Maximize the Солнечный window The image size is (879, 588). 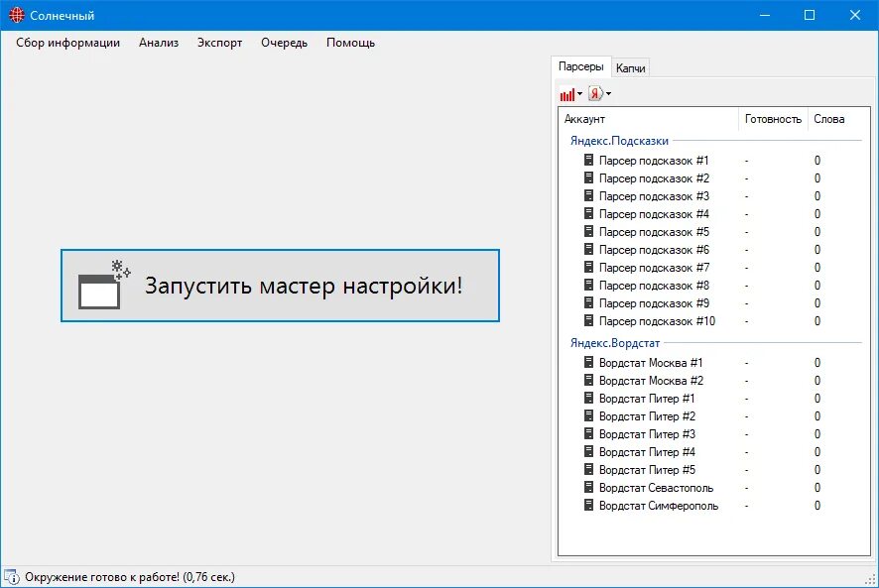click(x=810, y=15)
